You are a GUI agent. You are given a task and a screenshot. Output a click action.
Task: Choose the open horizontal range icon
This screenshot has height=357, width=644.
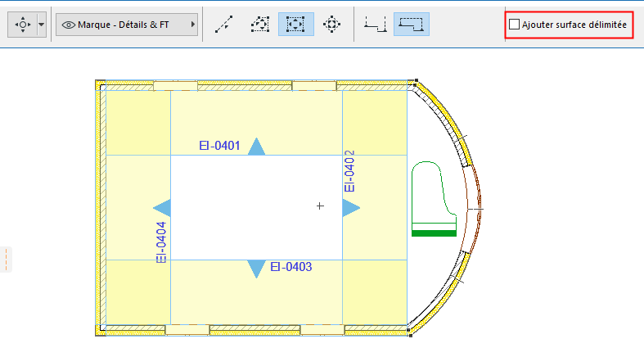[x=376, y=25]
